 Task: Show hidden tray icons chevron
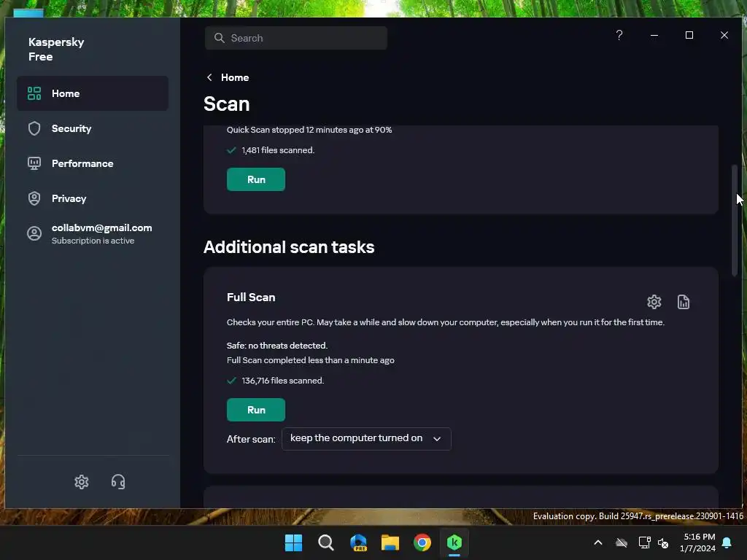coord(598,542)
